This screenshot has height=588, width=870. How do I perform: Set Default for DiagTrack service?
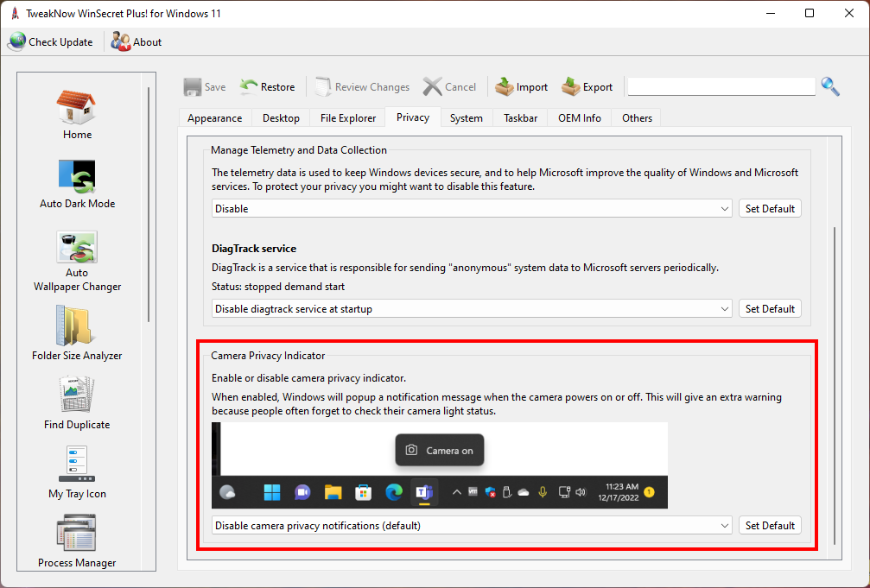click(770, 309)
